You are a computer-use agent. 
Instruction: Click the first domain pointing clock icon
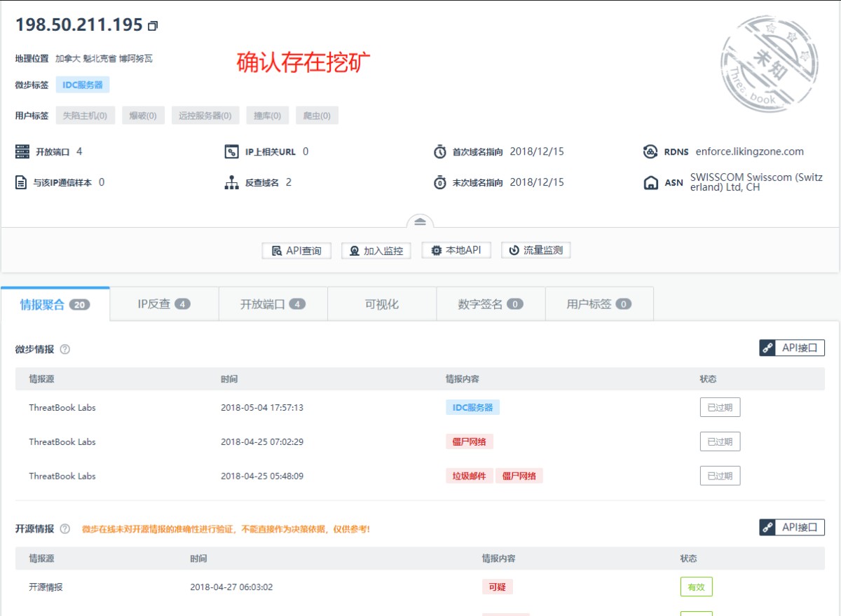pos(439,151)
